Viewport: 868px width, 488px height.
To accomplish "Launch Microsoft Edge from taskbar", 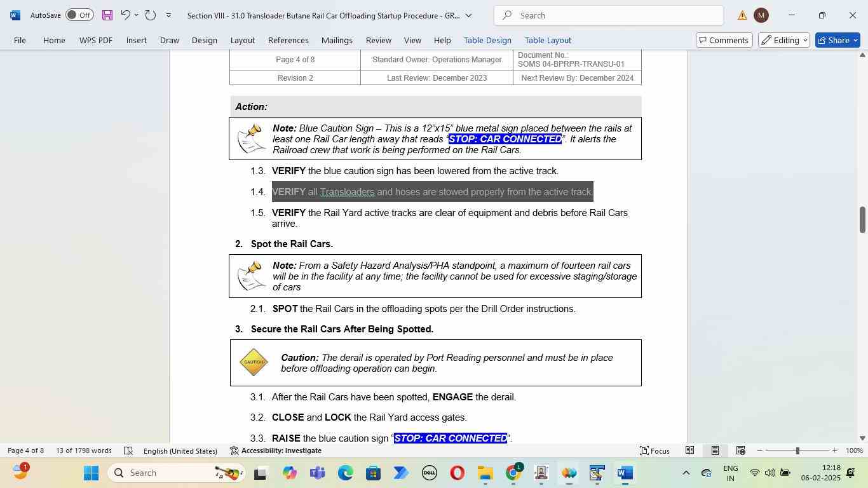I will [x=345, y=473].
